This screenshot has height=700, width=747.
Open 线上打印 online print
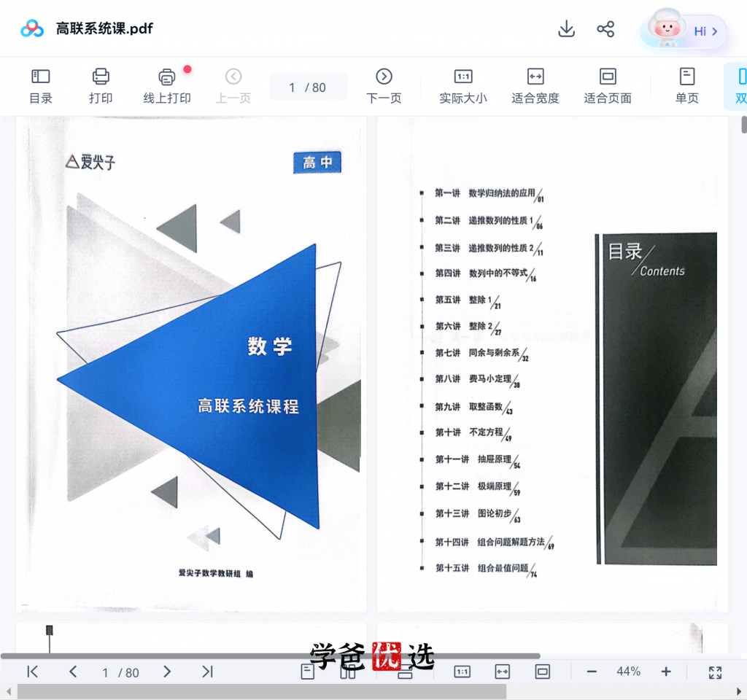coord(167,86)
